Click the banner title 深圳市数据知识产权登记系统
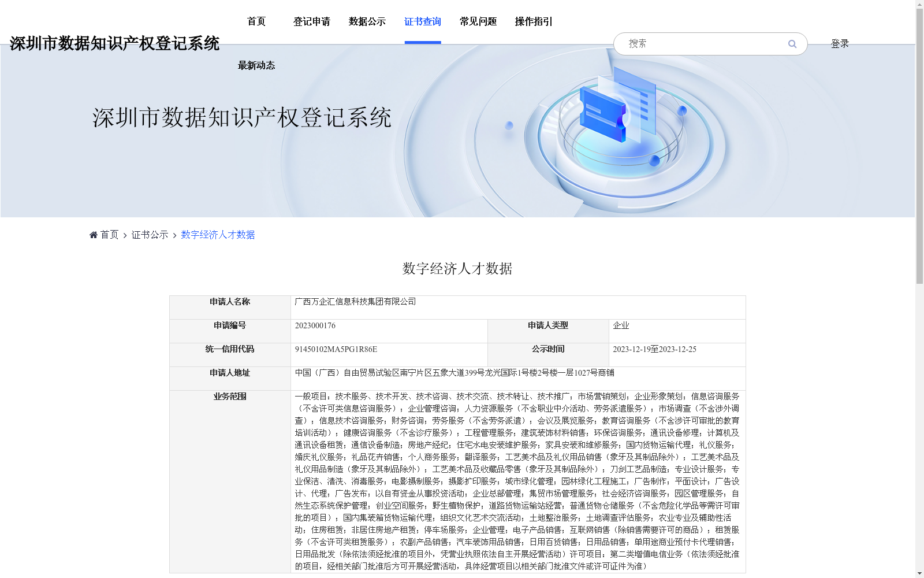The width and height of the screenshot is (924, 578). [242, 117]
